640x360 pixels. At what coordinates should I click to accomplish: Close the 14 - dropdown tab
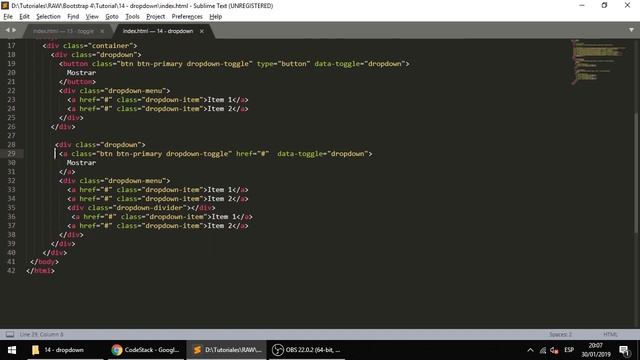(202, 31)
